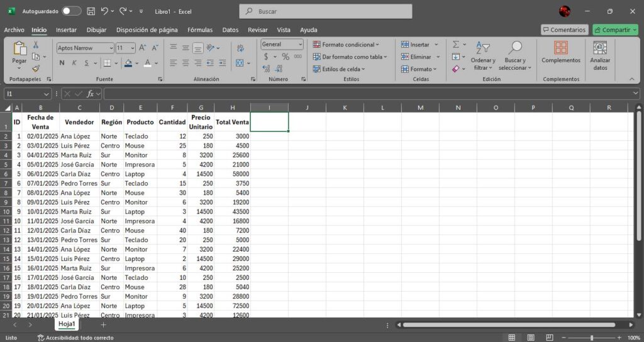Switch to Page Break Preview icon

pyautogui.click(x=550, y=338)
